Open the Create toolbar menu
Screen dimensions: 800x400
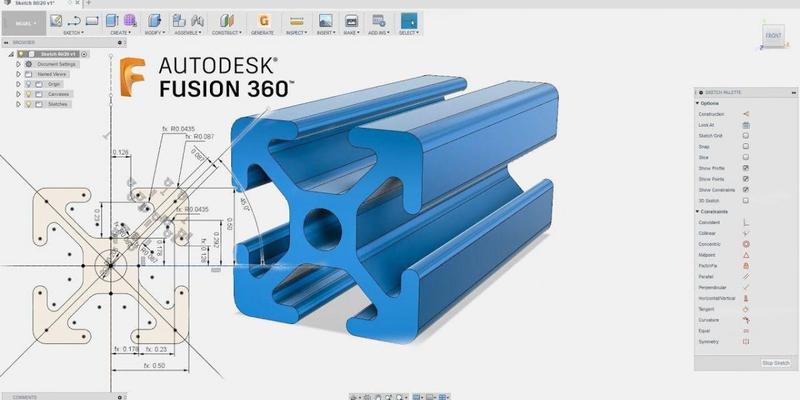click(120, 33)
